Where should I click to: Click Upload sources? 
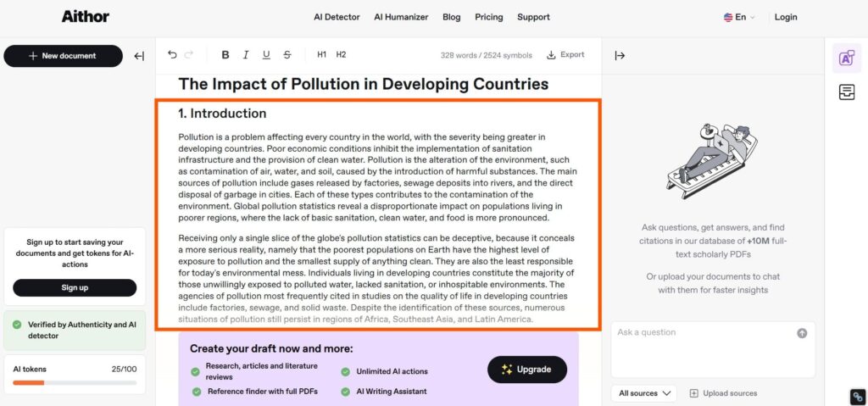[723, 393]
